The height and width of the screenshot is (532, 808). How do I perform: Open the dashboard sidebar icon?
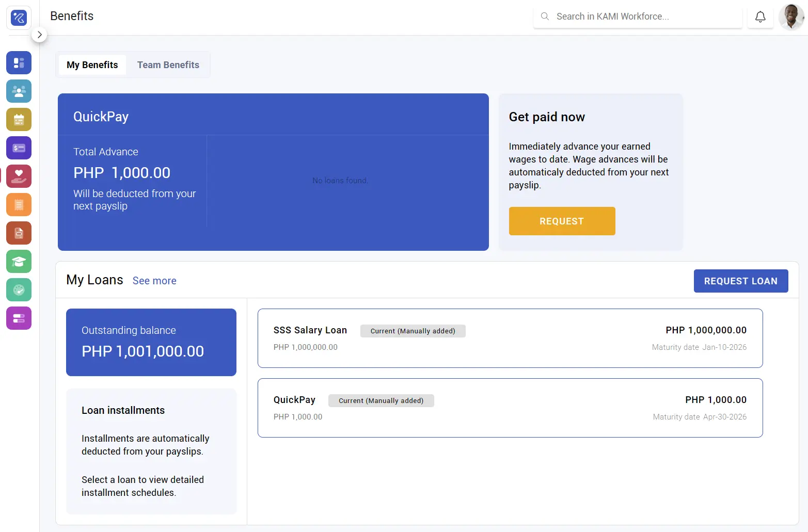[x=19, y=63]
